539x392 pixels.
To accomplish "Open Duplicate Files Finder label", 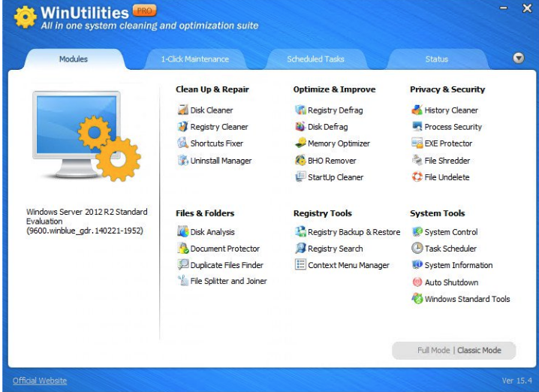I will pos(227,265).
